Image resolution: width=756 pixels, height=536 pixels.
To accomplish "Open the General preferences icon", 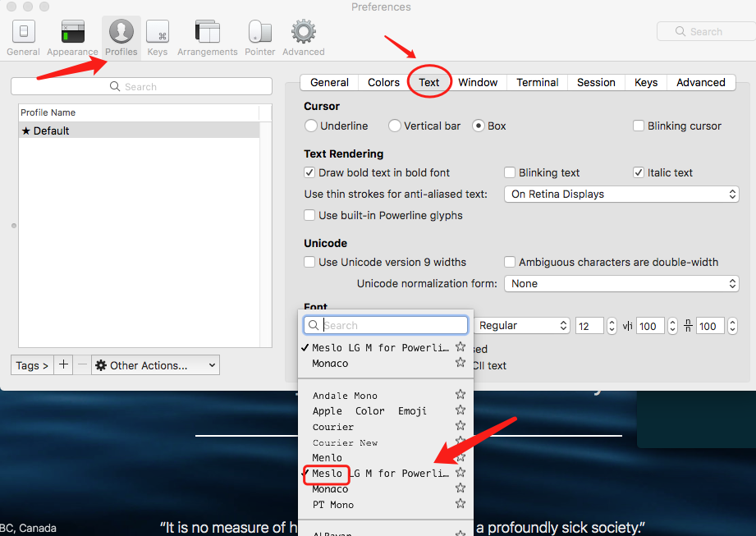I will (23, 38).
